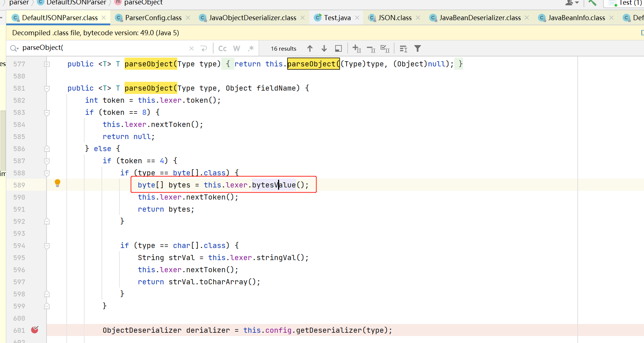Open the Test (1) run configuration selector
Screen dimensions: 644x343
click(625, 3)
